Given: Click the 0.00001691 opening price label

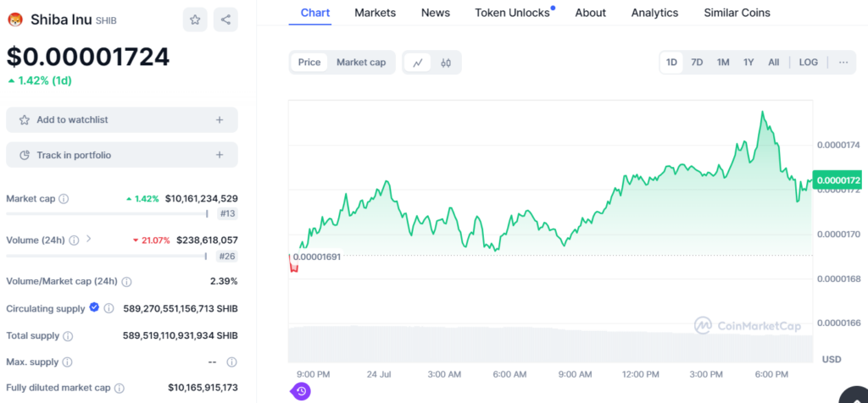Looking at the screenshot, I should point(317,257).
